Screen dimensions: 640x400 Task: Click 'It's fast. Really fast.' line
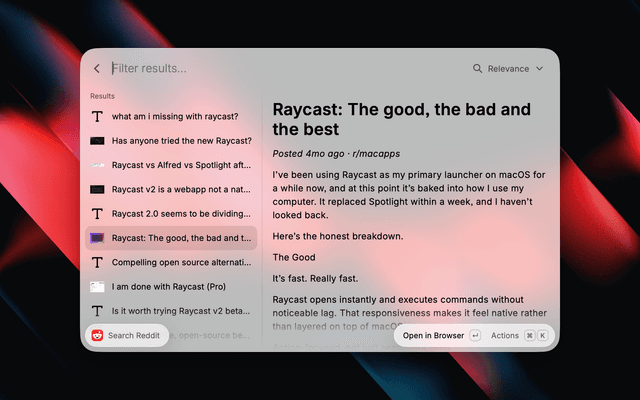315,279
